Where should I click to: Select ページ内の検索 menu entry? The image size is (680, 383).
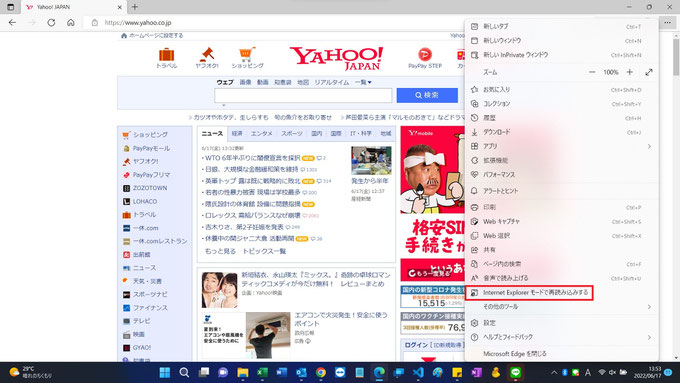tap(562, 264)
